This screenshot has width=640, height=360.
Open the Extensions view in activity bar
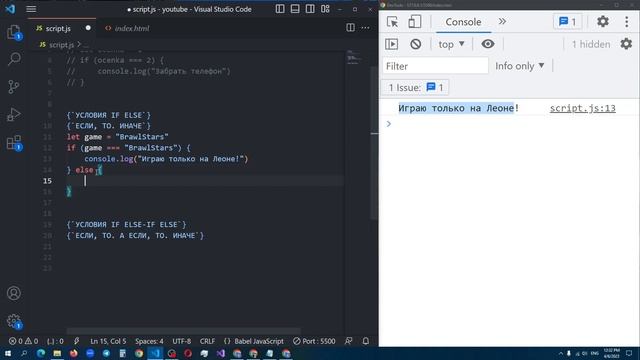[14, 143]
